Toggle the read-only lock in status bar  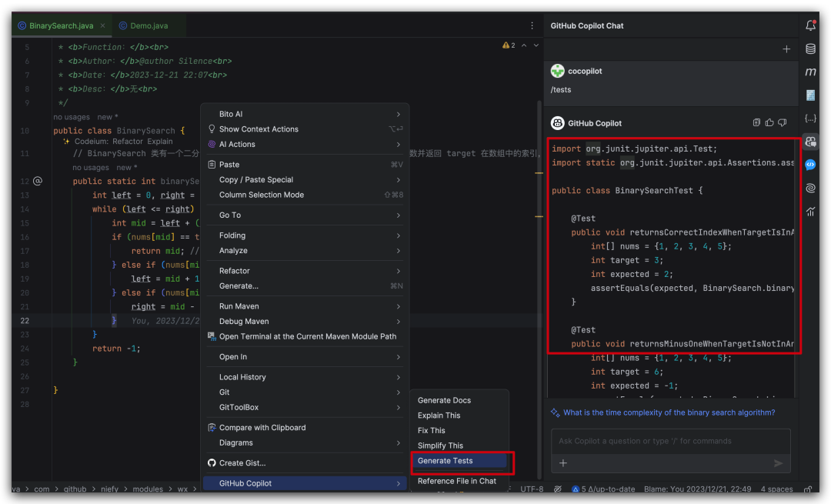[808, 489]
